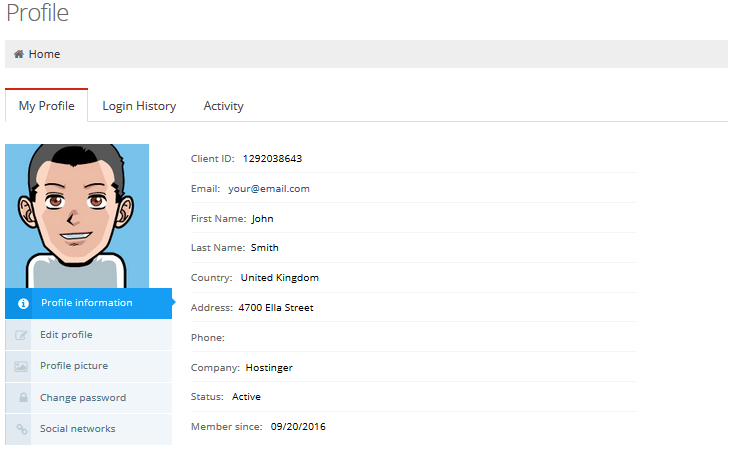
Task: Open the Home breadcrumb link
Action: coord(44,54)
